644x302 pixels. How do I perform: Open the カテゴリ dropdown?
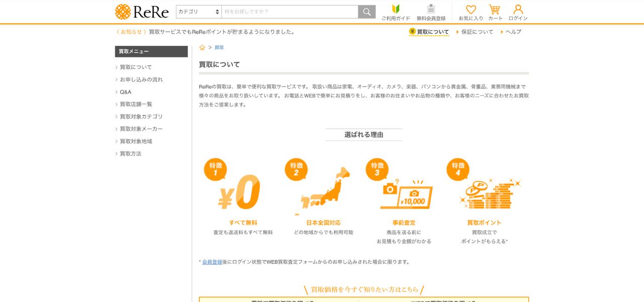pos(199,12)
